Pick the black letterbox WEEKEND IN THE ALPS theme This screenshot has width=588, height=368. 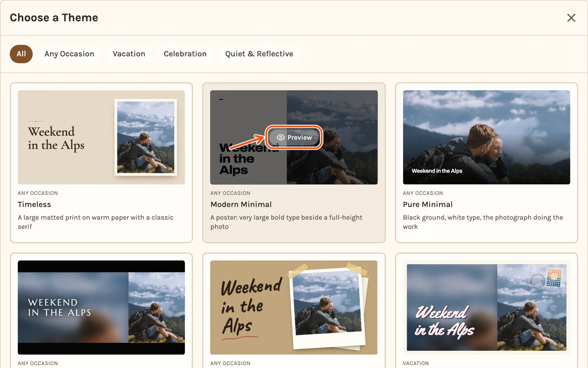pyautogui.click(x=101, y=307)
